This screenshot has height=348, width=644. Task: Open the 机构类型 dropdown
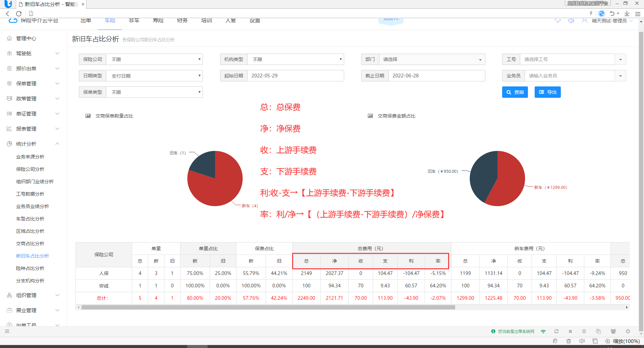coord(296,59)
